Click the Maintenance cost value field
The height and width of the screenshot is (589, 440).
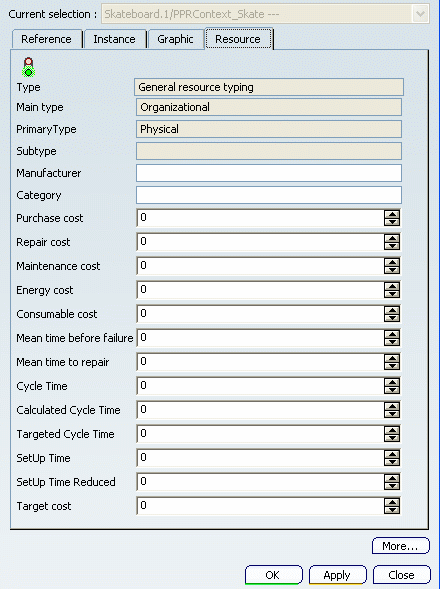click(x=260, y=266)
